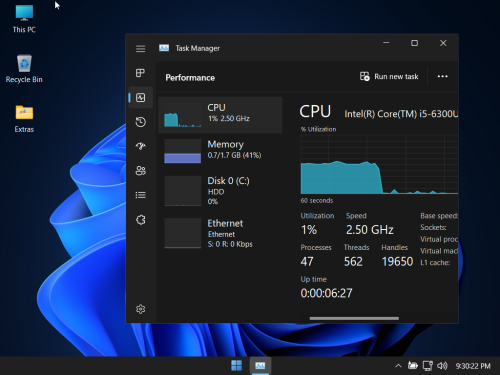Click the network status tray icon
The height and width of the screenshot is (375, 500).
click(x=427, y=366)
